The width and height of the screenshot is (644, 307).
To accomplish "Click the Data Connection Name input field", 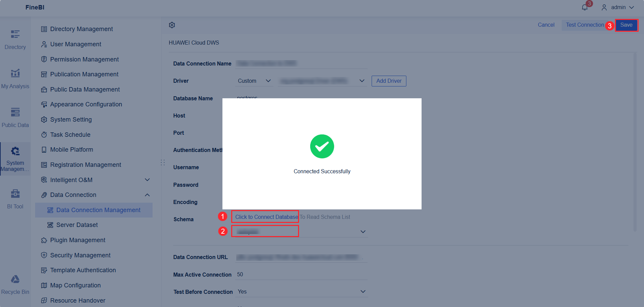I will 301,63.
